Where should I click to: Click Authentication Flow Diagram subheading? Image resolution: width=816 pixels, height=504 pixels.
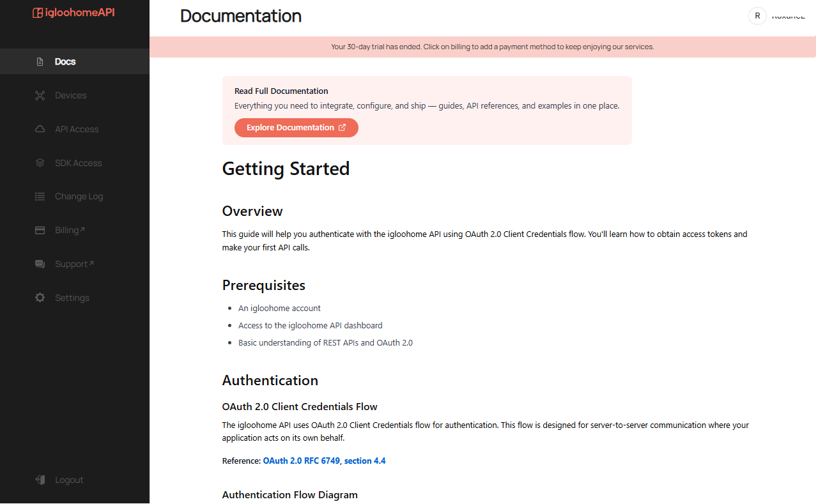point(290,495)
